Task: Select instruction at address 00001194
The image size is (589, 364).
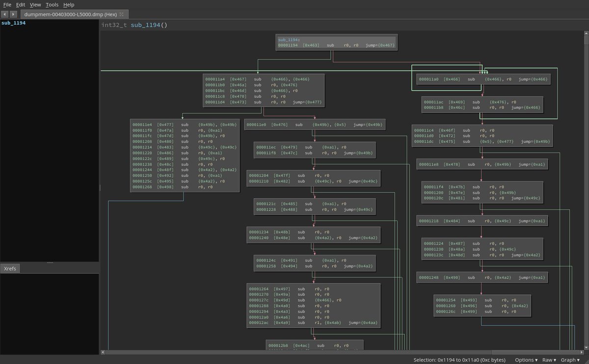Action: [x=336, y=45]
